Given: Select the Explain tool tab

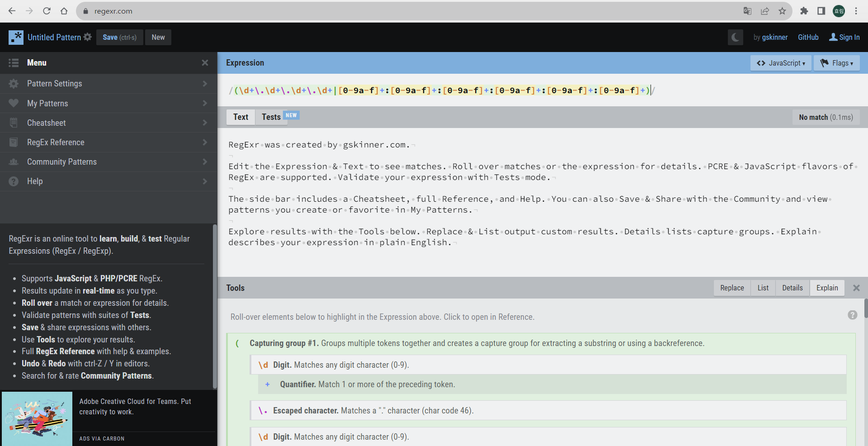Looking at the screenshot, I should tap(827, 288).
